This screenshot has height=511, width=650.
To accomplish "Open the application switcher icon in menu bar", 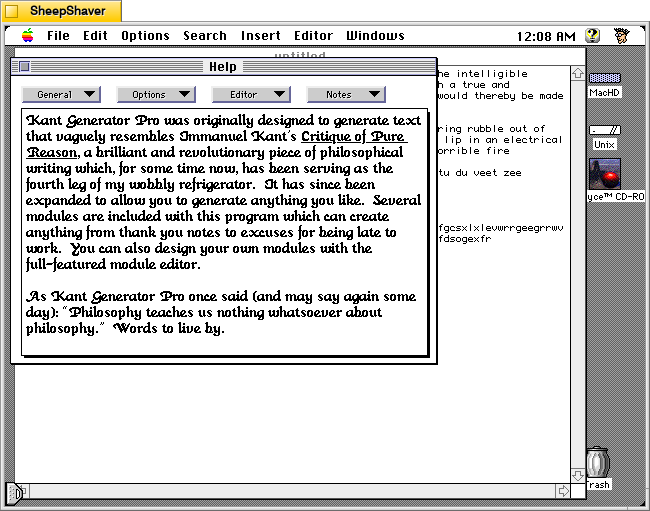I will (622, 36).
